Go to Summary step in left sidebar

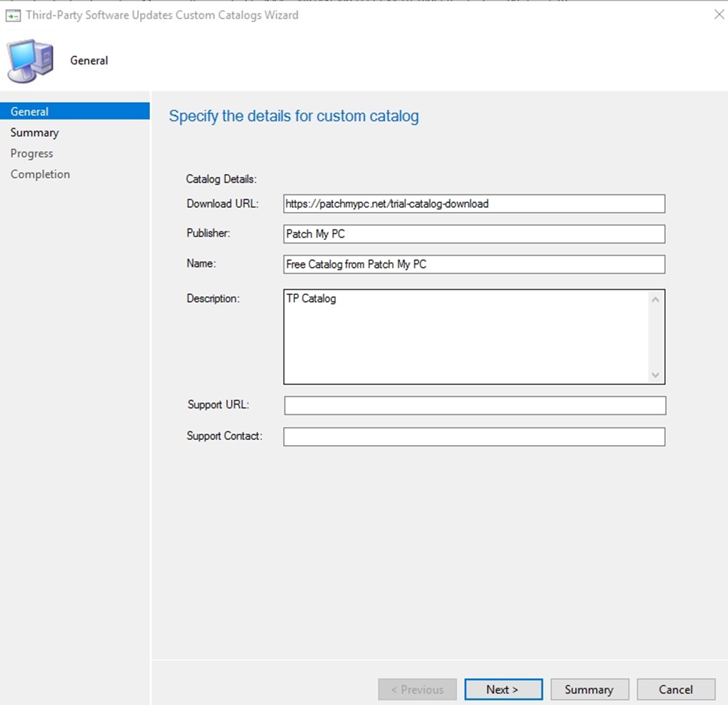34,132
